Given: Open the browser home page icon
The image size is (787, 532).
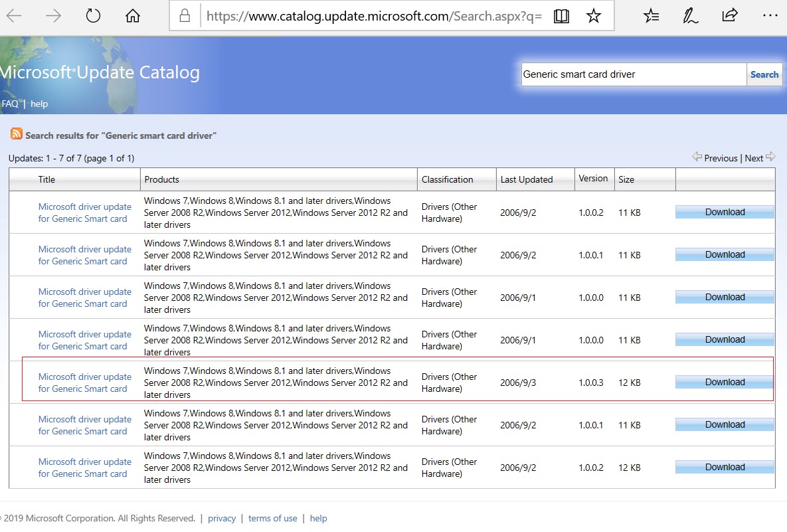Looking at the screenshot, I should [x=133, y=16].
